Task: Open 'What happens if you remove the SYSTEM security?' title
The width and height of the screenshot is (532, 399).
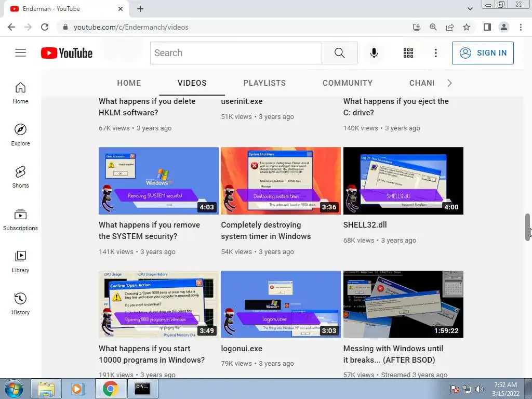Action: (149, 231)
